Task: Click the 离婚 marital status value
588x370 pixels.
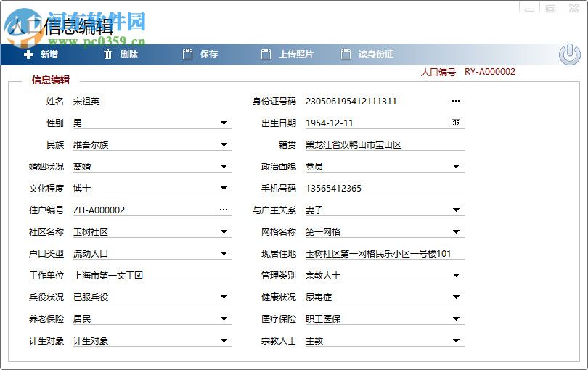Action: (82, 166)
